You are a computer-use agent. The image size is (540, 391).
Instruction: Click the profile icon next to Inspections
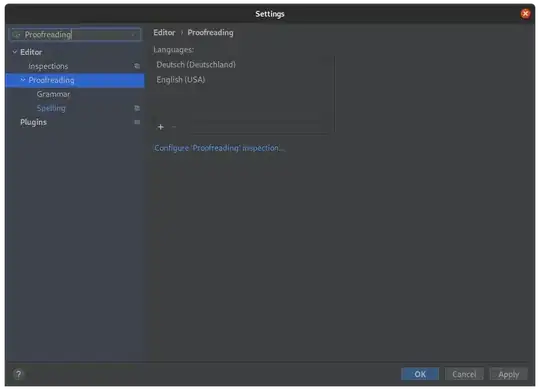[x=137, y=66]
